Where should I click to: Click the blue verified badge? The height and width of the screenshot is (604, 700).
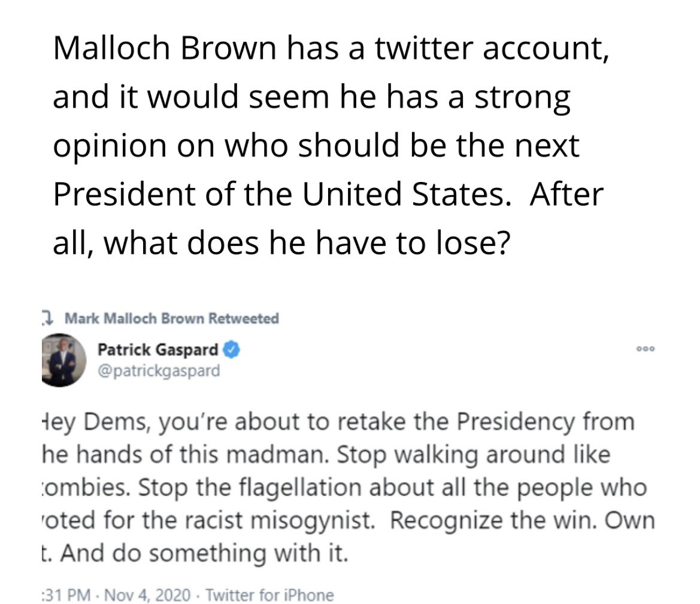point(232,349)
